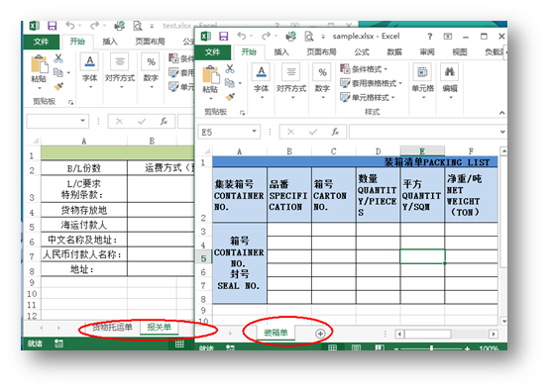
Task: Open Conditional Formatting (条件格式) dropdown
Action: pos(364,69)
